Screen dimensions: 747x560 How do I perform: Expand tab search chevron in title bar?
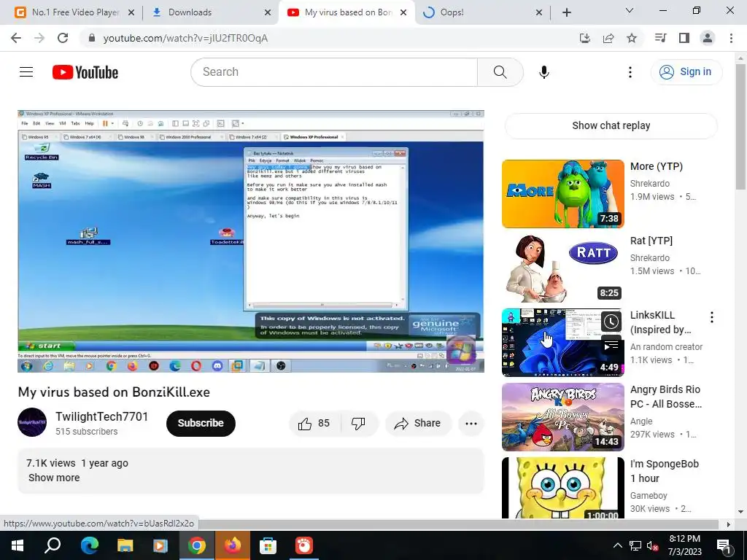630,10
